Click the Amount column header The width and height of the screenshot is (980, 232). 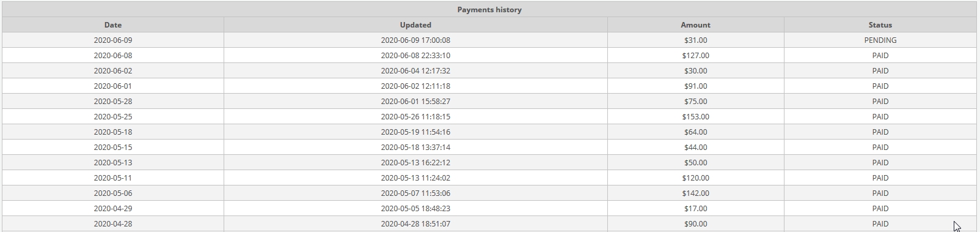[695, 25]
